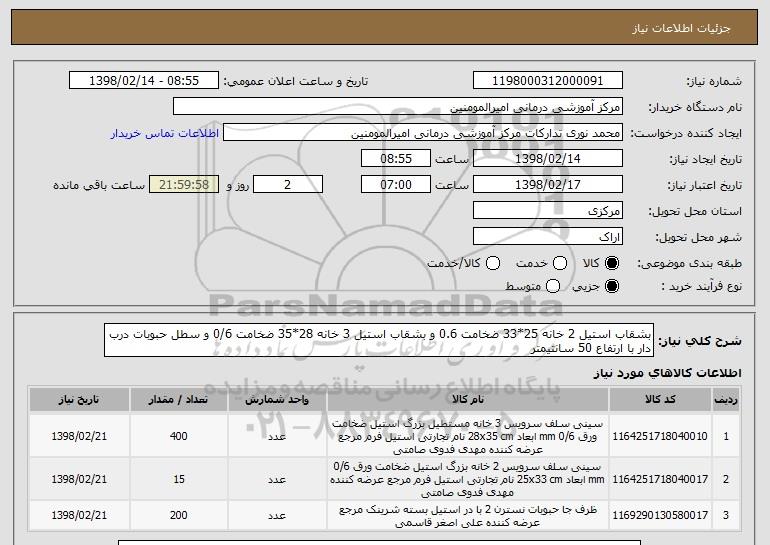Click the واحد شمارش column header
Viewport: 770px width, 545px height.
pos(277,400)
